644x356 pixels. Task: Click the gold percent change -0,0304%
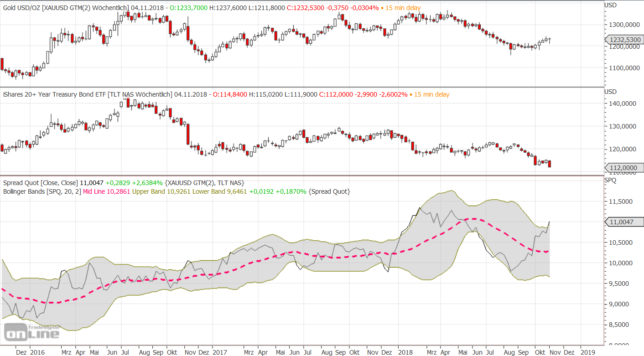point(365,8)
